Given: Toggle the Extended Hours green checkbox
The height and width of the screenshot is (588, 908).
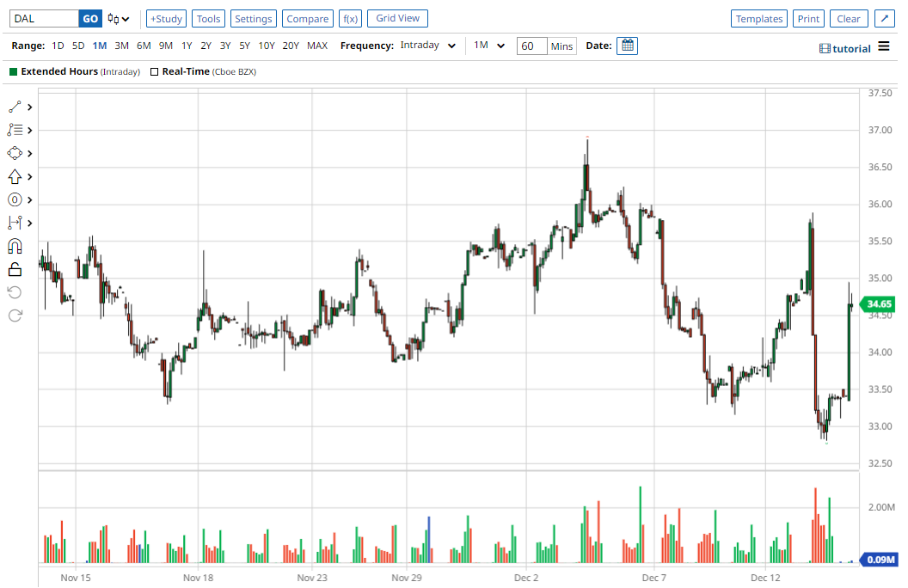Looking at the screenshot, I should 14,72.
